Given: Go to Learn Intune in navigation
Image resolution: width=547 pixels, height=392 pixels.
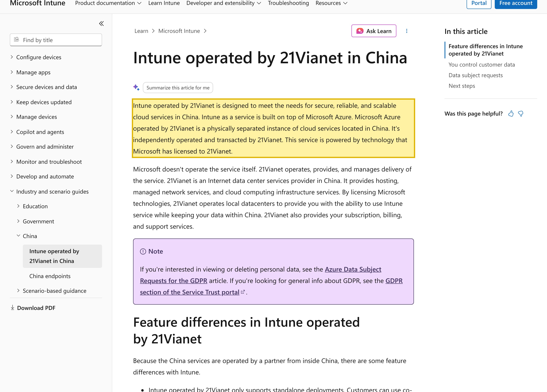Looking at the screenshot, I should 164,3.
